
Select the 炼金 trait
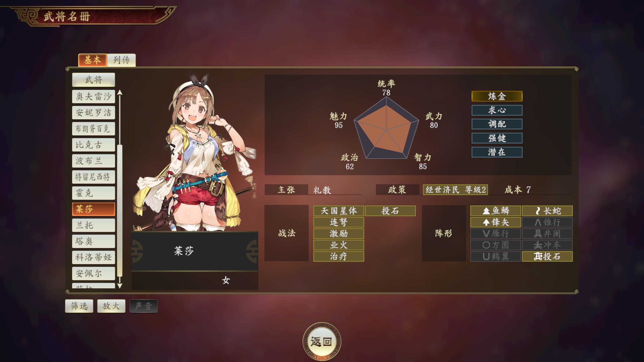point(497,96)
